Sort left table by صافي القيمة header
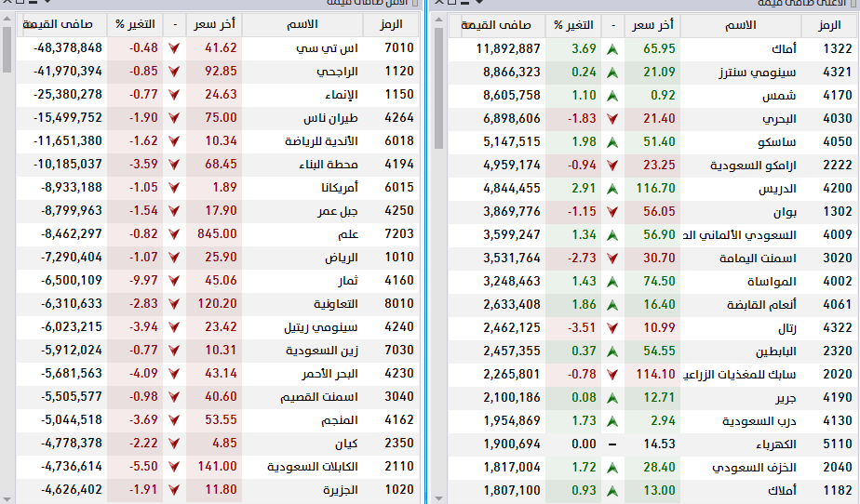860x504 pixels. [61, 25]
